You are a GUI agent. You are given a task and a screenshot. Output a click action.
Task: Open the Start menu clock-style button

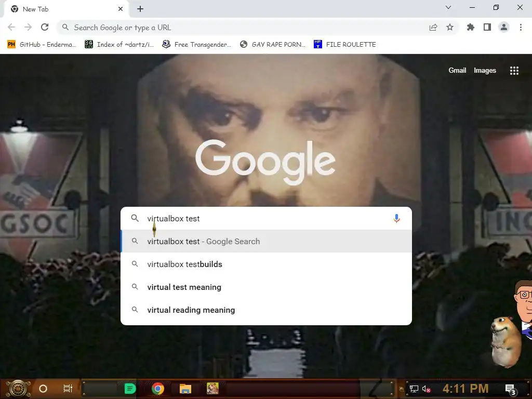pyautogui.click(x=18, y=389)
